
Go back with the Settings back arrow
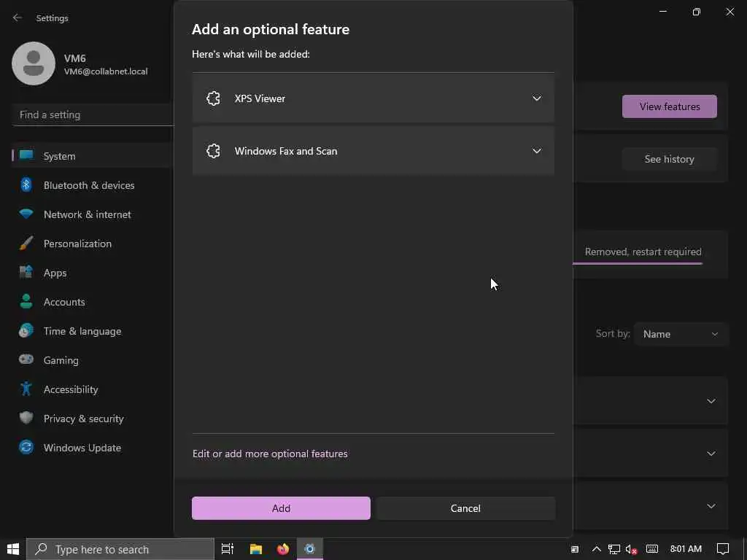pyautogui.click(x=18, y=17)
